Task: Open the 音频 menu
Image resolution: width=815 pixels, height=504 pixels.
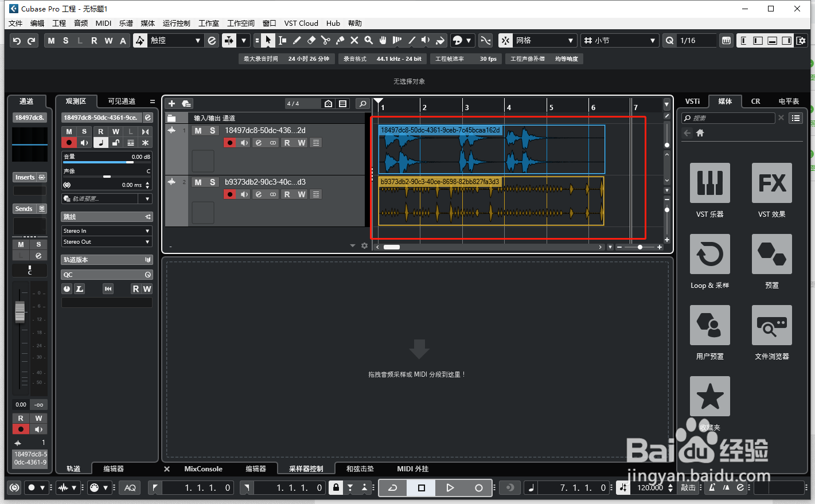Action: tap(81, 24)
